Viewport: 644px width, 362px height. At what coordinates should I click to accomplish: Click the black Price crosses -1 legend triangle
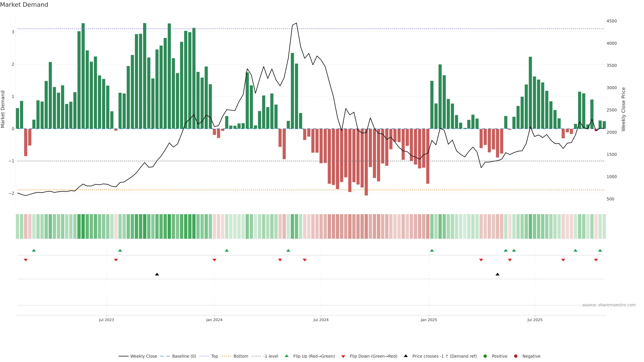click(406, 356)
